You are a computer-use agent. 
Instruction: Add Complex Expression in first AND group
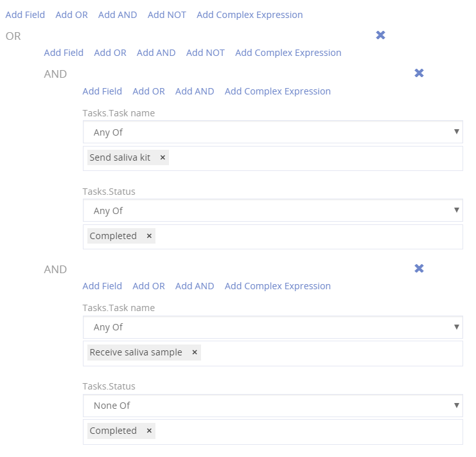tap(278, 91)
